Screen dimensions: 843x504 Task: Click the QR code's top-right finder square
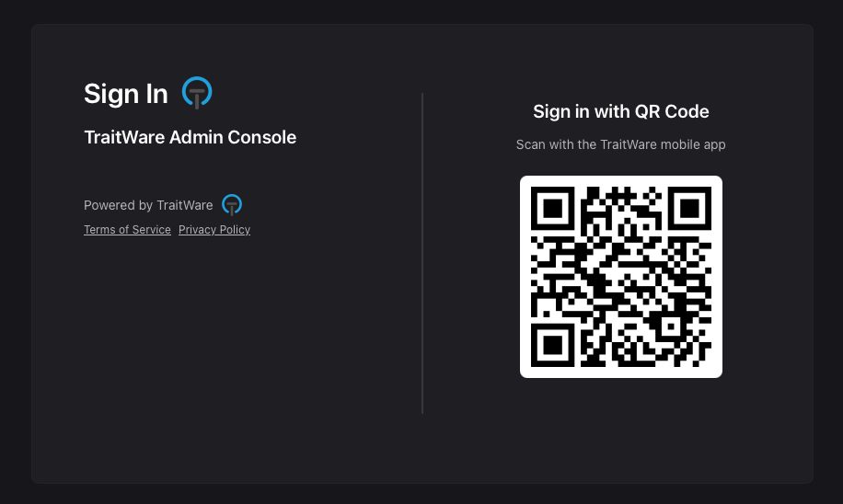coord(689,209)
